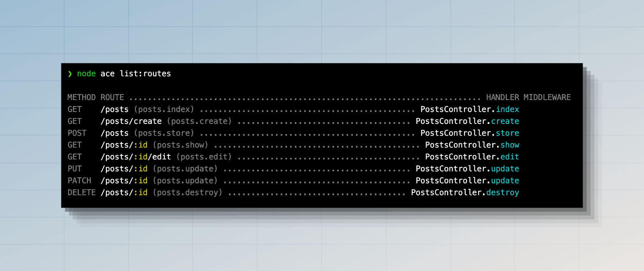
Task: Click the PostsController.destroy handler
Action: (x=465, y=192)
